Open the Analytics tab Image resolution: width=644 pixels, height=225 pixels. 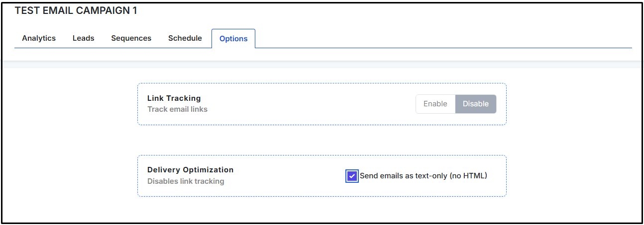(x=39, y=38)
